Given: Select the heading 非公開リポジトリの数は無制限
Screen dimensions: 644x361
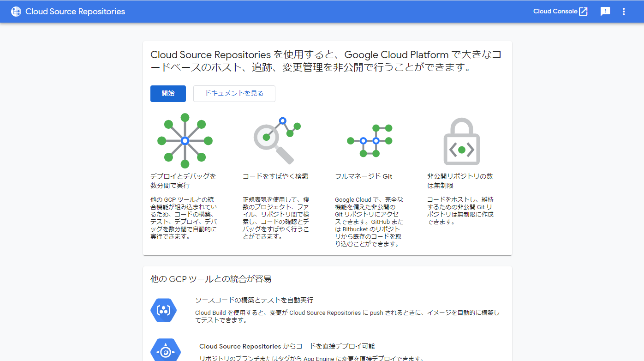Looking at the screenshot, I should [x=460, y=181].
